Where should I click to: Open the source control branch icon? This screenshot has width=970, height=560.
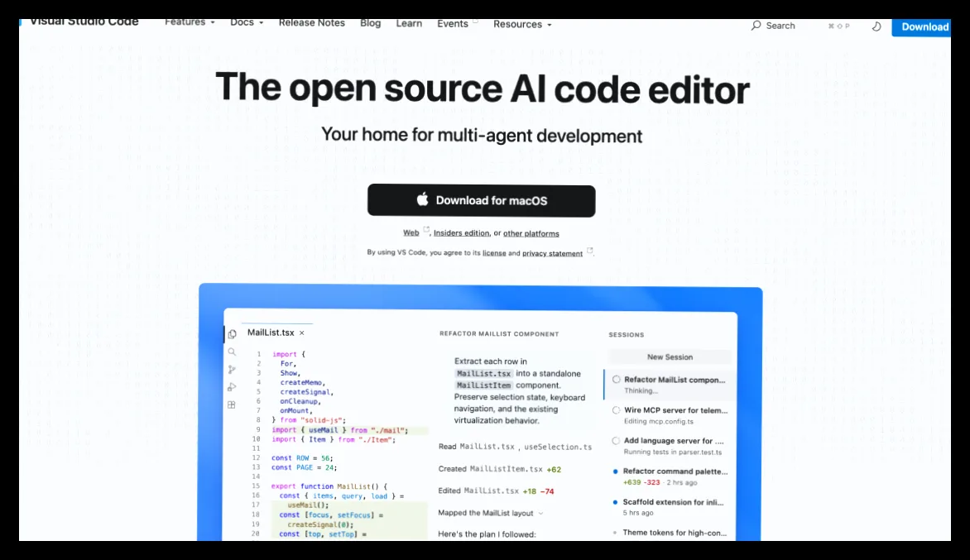pyautogui.click(x=232, y=370)
